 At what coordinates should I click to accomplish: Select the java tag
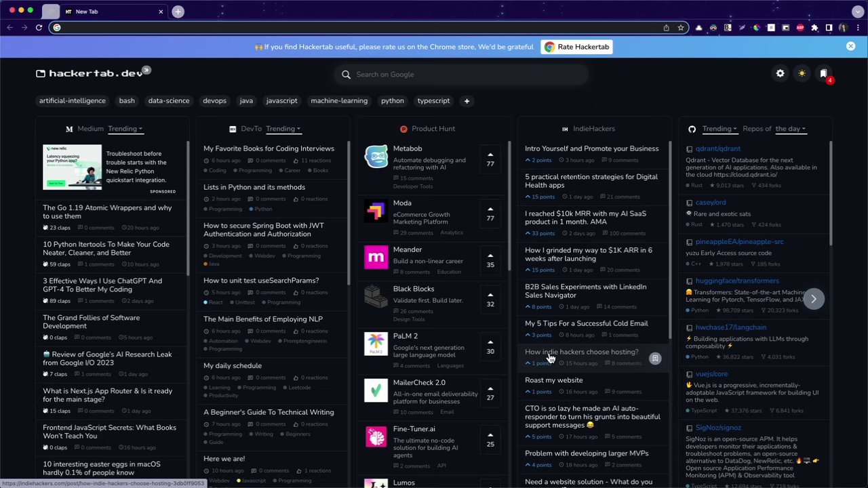[246, 101]
